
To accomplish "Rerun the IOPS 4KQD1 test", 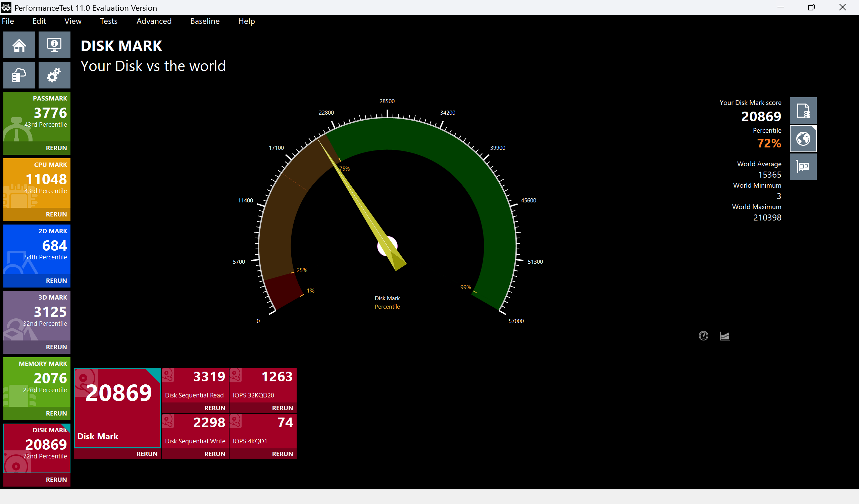I will click(x=282, y=454).
